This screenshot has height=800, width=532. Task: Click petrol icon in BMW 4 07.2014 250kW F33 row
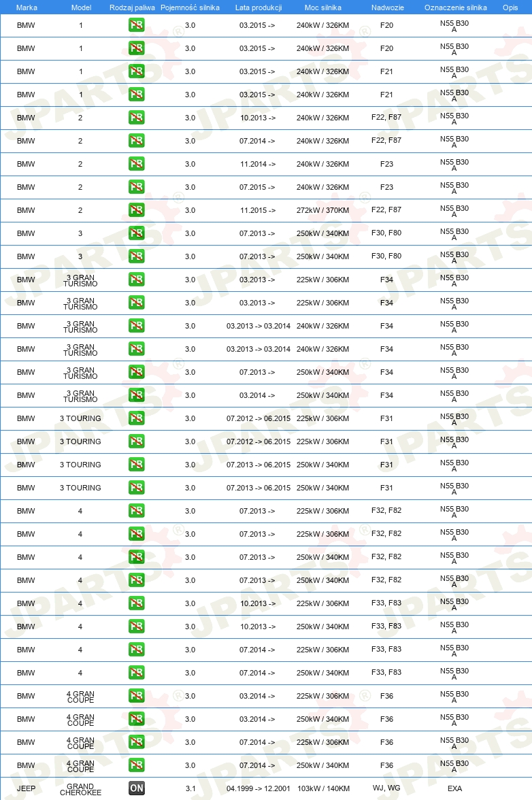(x=136, y=672)
